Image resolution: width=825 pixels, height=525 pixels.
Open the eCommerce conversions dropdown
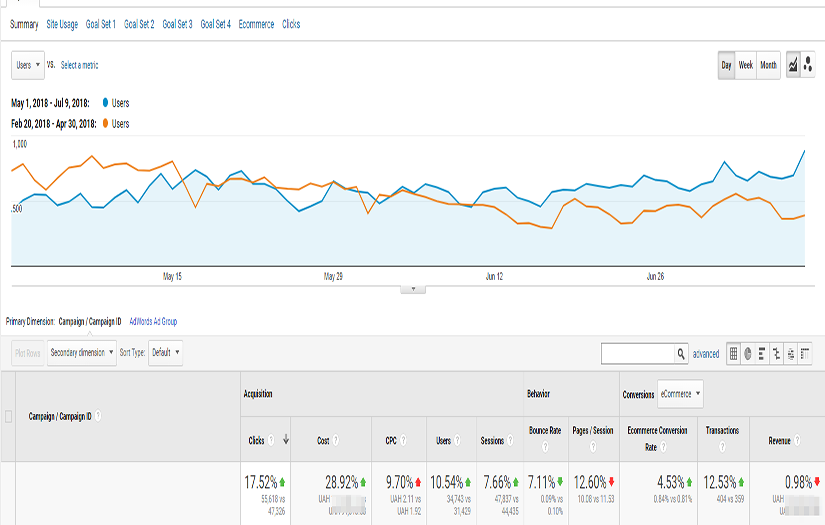(x=680, y=394)
